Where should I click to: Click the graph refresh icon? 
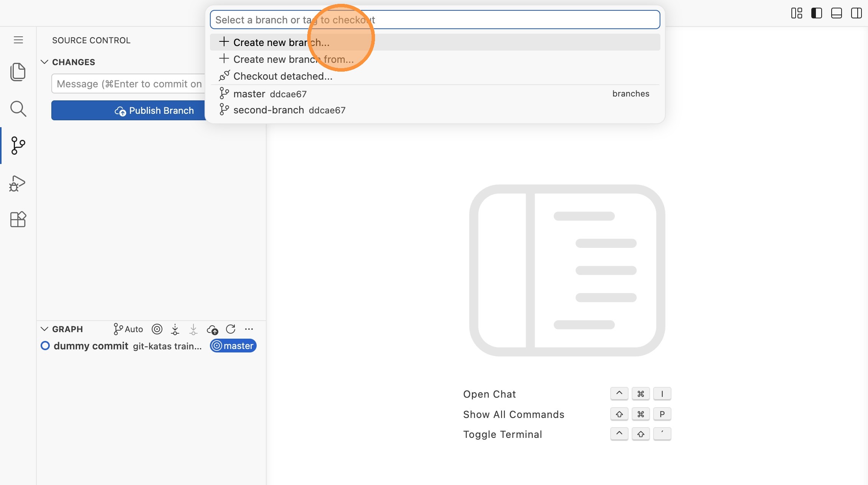coord(231,329)
